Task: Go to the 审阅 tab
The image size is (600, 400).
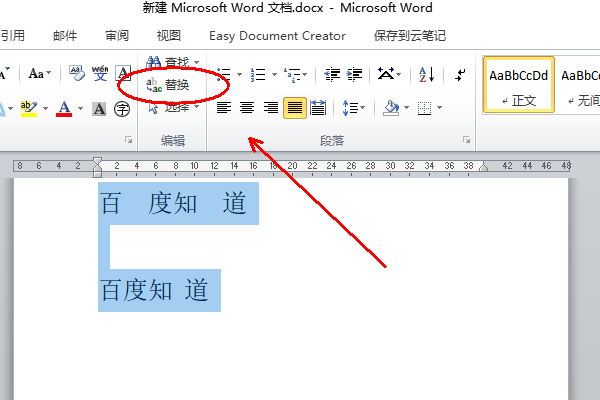Action: 117,36
